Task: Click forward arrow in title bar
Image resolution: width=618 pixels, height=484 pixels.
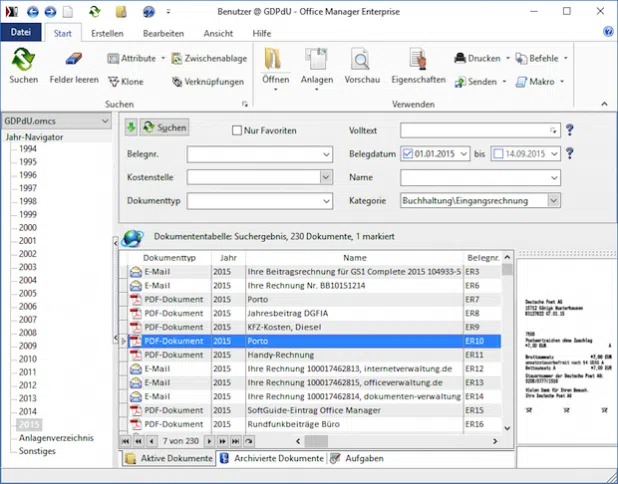Action: pos(50,12)
